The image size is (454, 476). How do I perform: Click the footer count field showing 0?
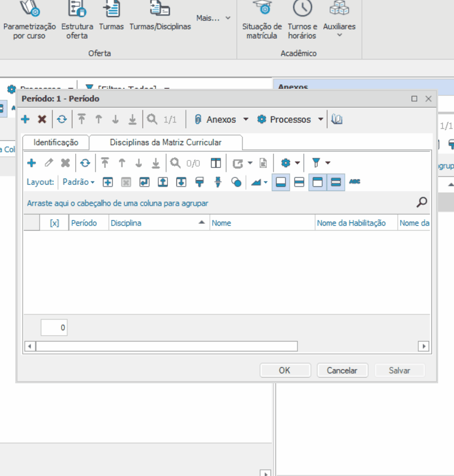pyautogui.click(x=54, y=327)
